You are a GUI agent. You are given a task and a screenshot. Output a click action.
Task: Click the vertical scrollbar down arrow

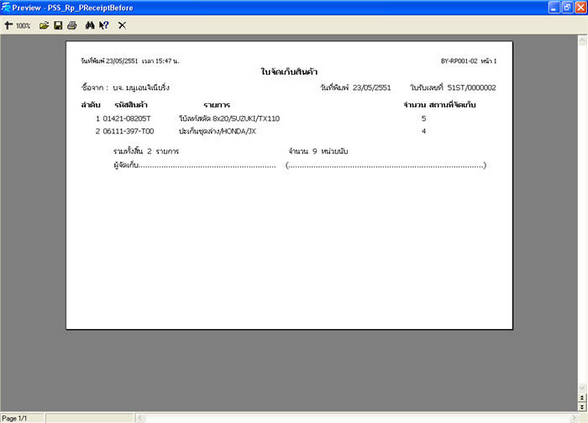click(582, 388)
